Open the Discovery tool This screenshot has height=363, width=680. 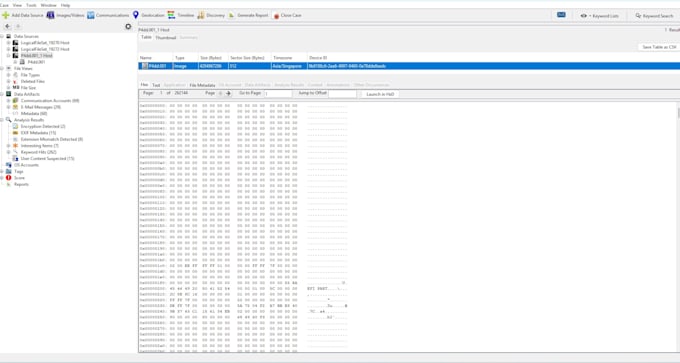(211, 15)
